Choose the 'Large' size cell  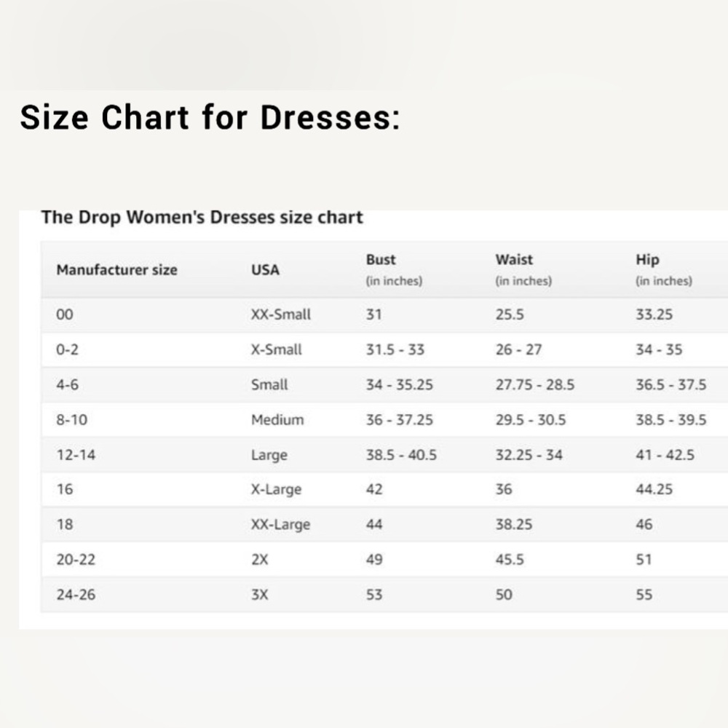[x=269, y=455]
